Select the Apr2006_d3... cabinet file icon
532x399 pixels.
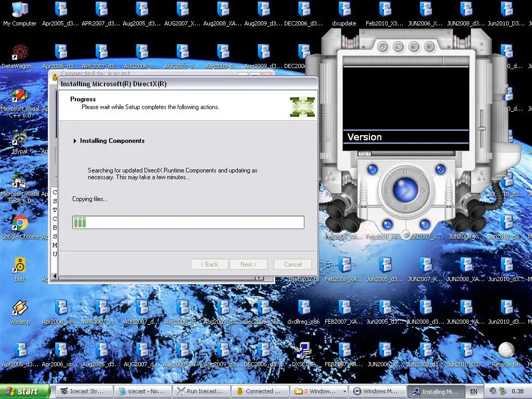click(60, 56)
